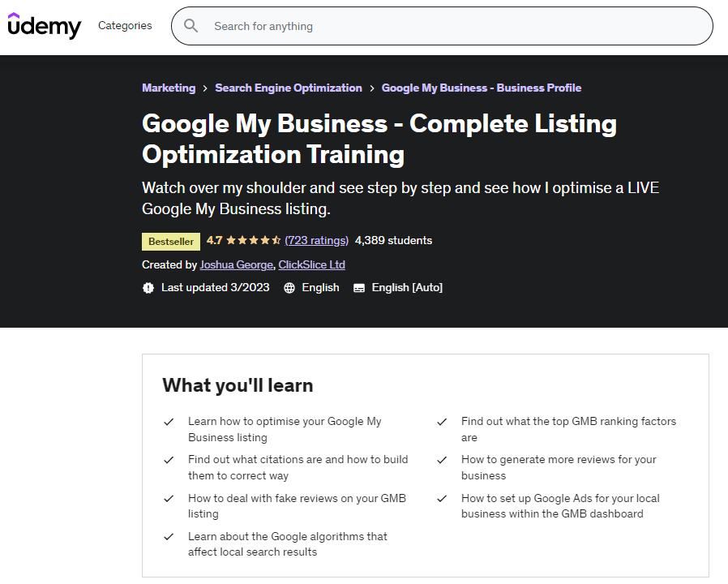Click the Udemy logo
Image resolution: width=728 pixels, height=584 pixels.
(44, 26)
